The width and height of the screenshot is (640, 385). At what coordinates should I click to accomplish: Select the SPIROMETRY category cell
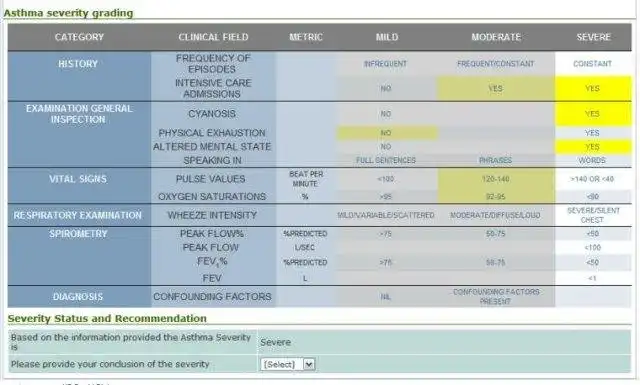79,256
